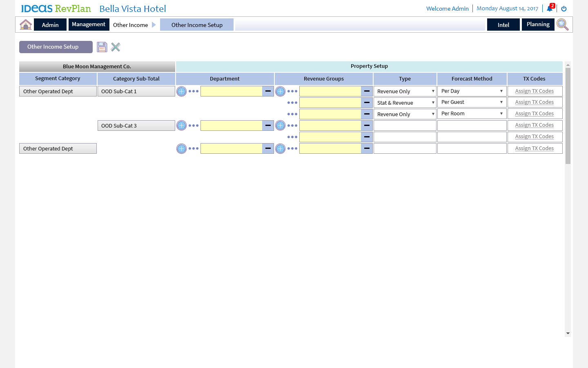Add revenue group in OOD Sub-Cat 3 row
The image size is (588, 368).
280,126
